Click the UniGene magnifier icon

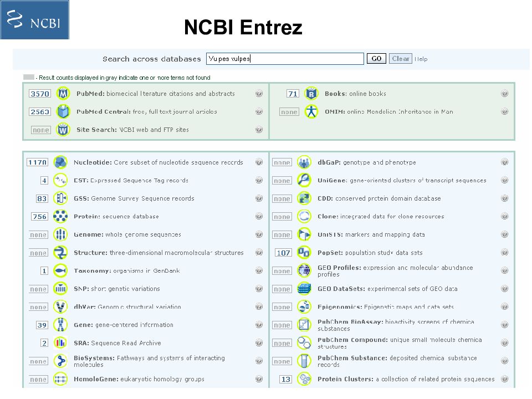click(x=304, y=180)
